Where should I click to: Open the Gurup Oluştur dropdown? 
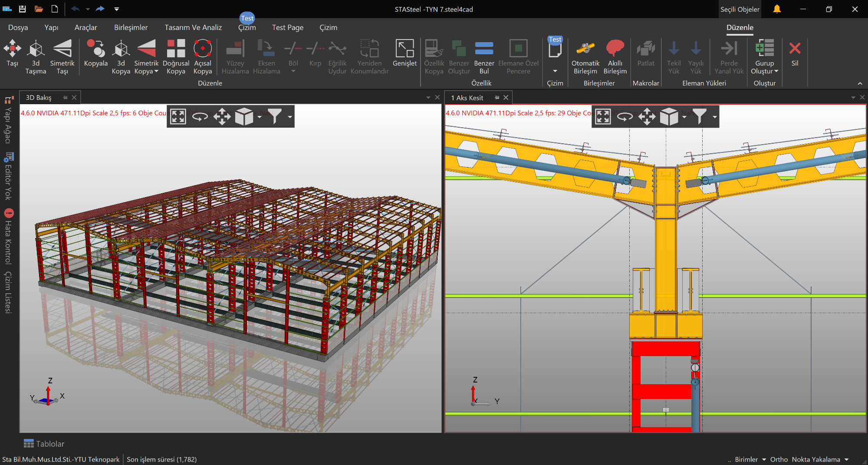[776, 72]
